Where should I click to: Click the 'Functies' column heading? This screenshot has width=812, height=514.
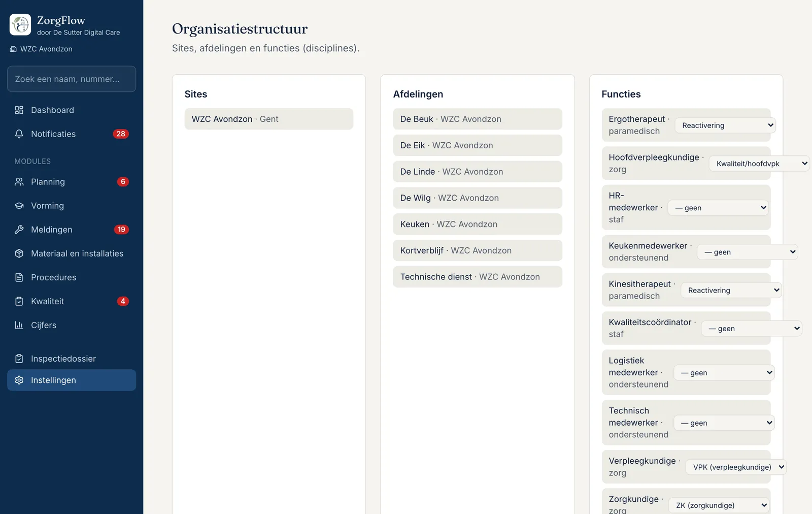[x=621, y=94]
